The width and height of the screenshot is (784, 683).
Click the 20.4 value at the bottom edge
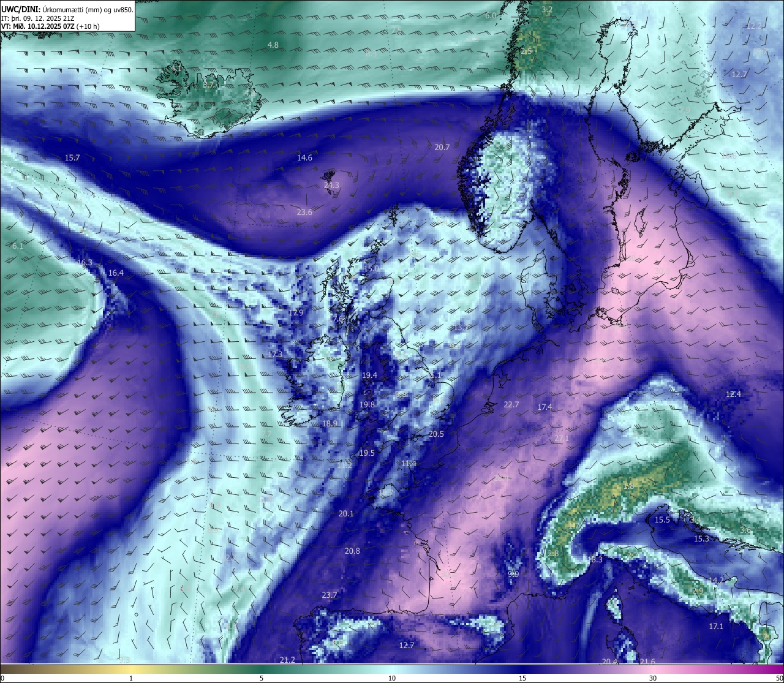coord(609,662)
